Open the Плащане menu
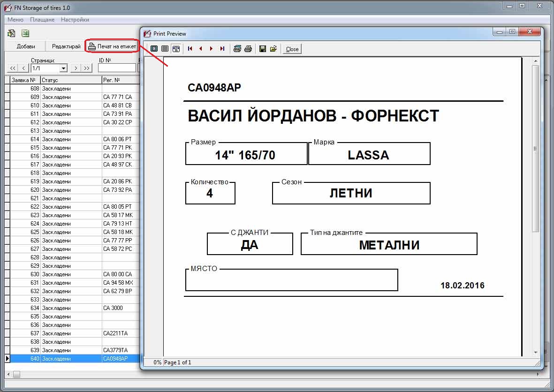The height and width of the screenshot is (392, 554). click(x=42, y=20)
